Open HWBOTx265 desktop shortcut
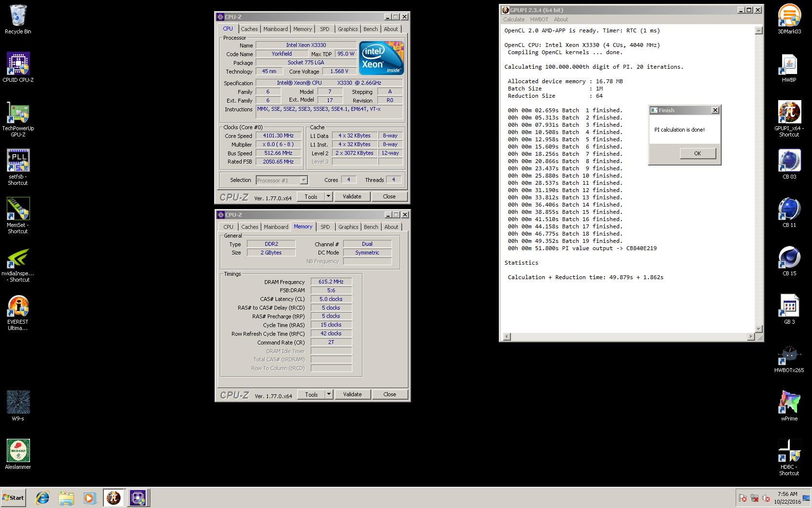 coord(789,358)
